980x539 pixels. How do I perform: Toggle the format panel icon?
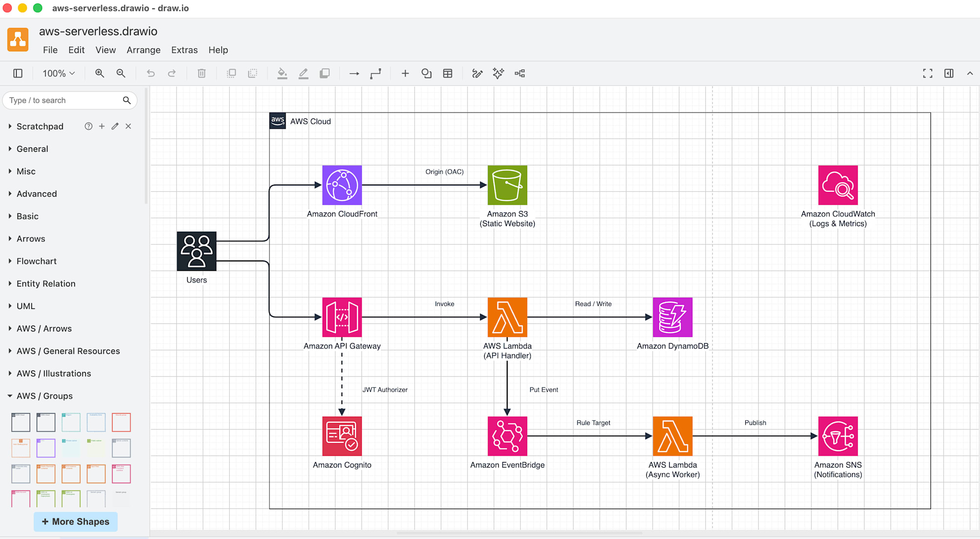[x=949, y=73]
